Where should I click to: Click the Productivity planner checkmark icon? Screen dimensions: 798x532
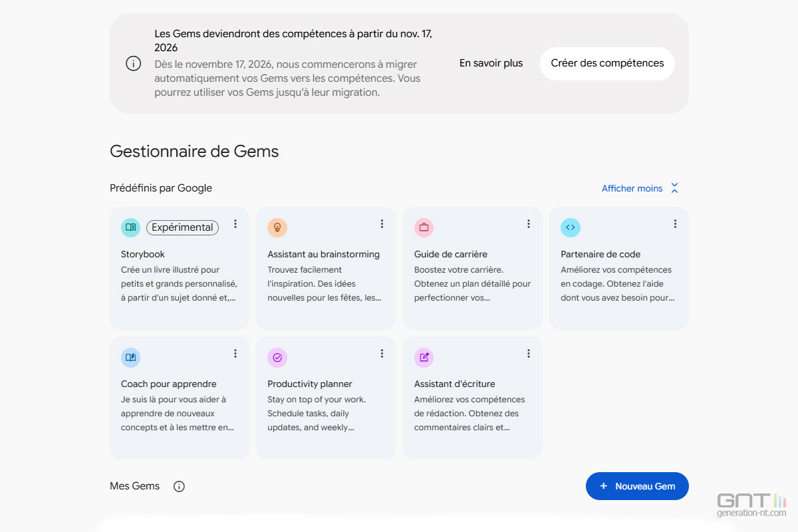[x=277, y=357]
